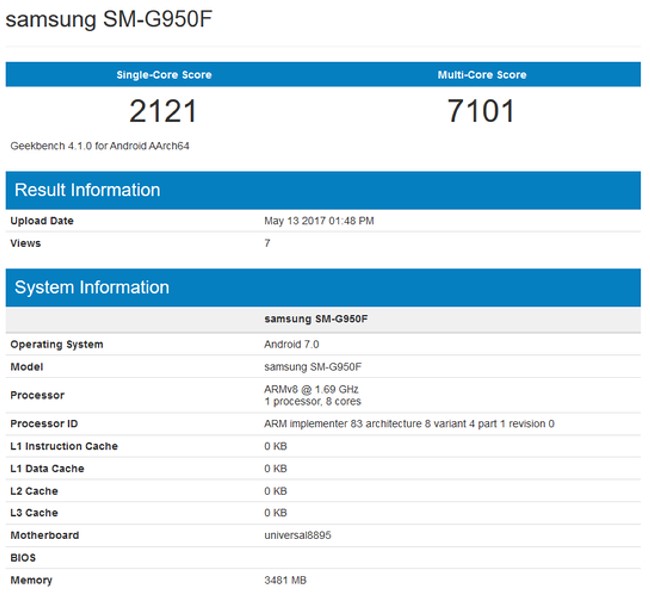
Task: Select the L3 Cache row label
Action: pos(34,513)
